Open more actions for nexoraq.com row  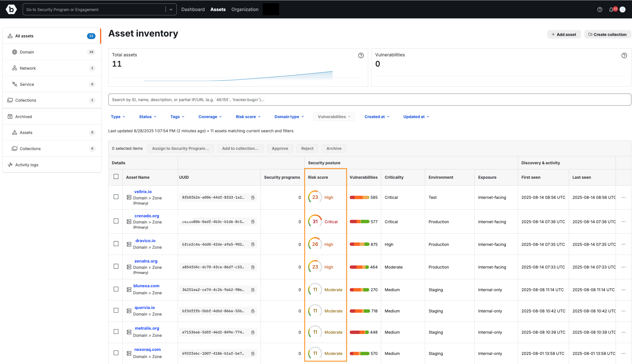623,354
